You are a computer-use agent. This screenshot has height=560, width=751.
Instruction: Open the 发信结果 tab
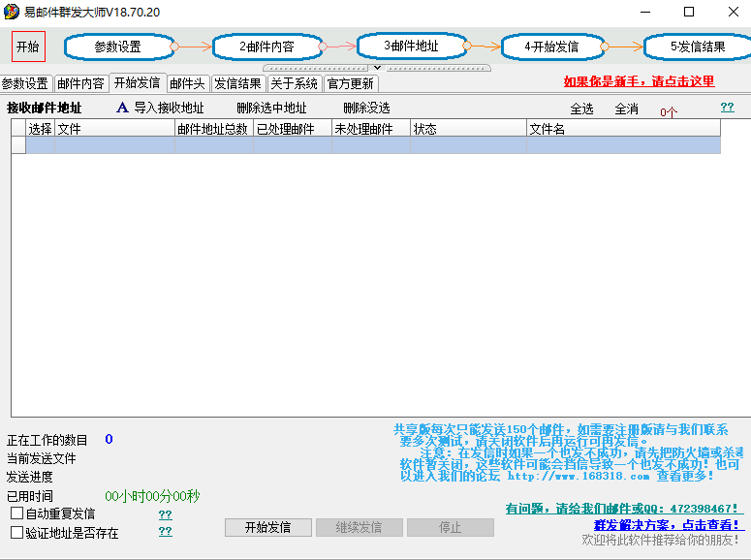point(237,83)
